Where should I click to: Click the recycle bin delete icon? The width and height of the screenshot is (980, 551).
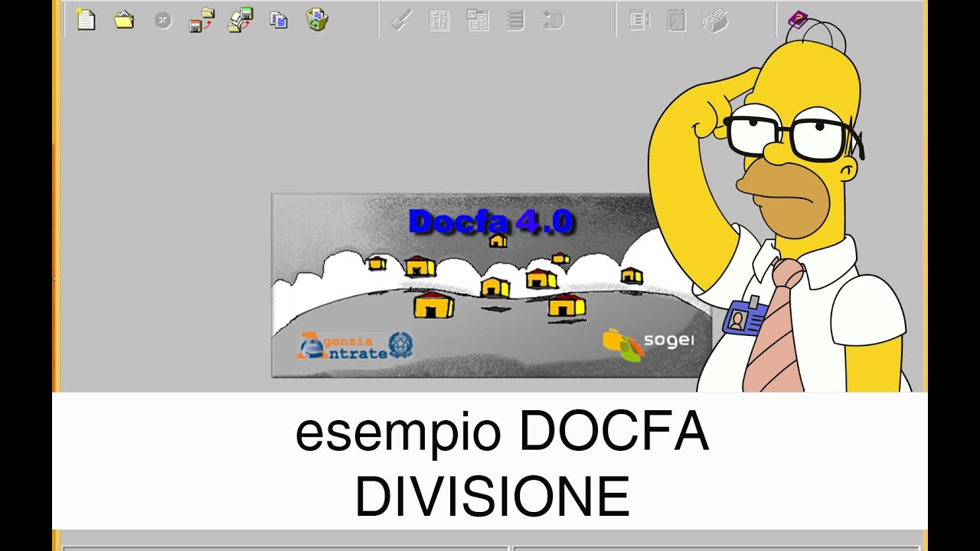pos(317,19)
